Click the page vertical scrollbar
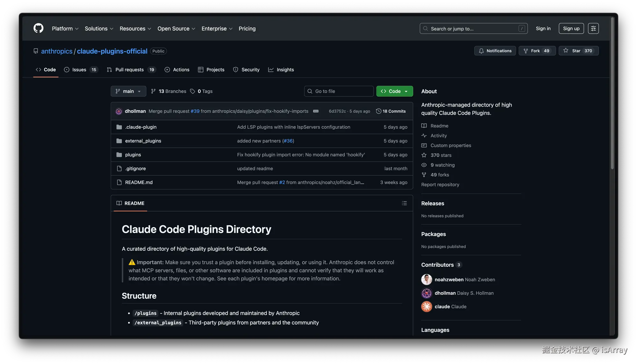637x364 pixels. tap(612, 94)
